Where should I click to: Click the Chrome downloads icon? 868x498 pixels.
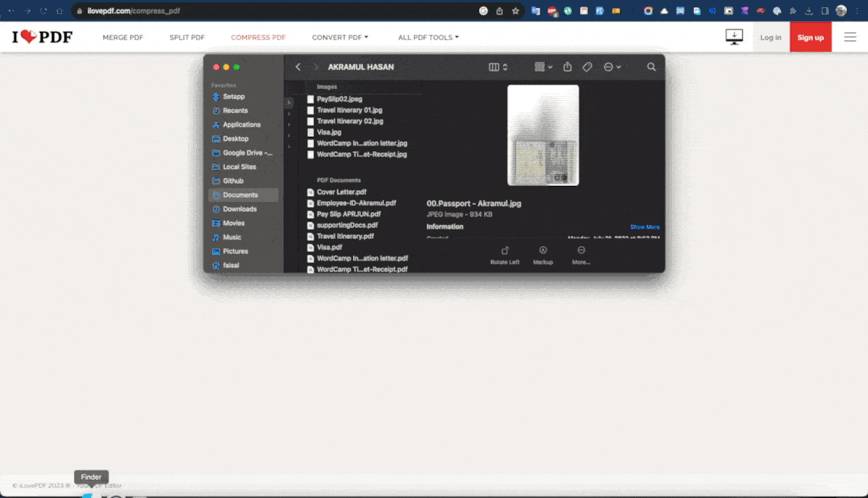click(x=809, y=11)
